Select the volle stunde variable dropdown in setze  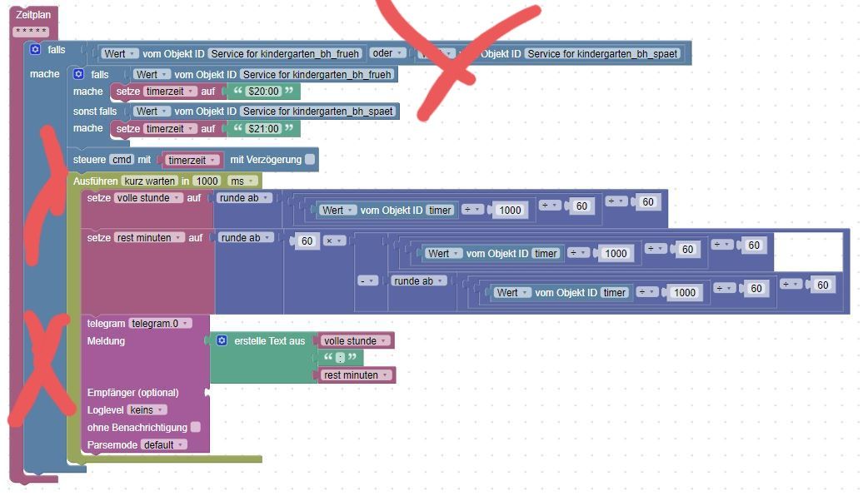click(x=148, y=197)
